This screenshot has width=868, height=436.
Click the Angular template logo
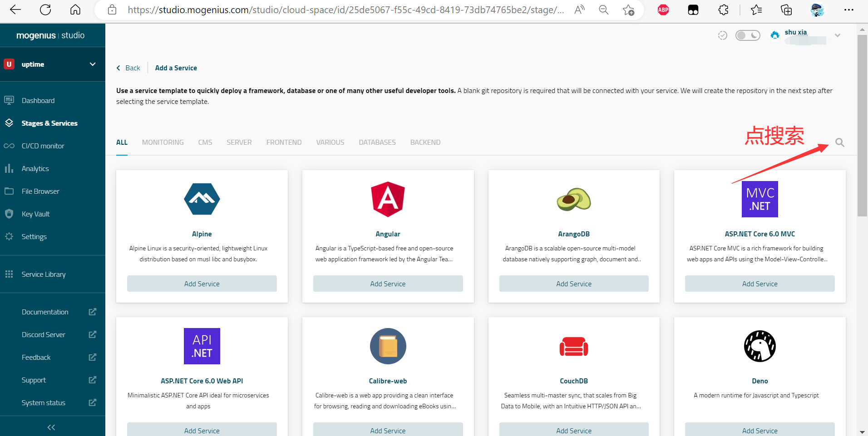click(388, 199)
